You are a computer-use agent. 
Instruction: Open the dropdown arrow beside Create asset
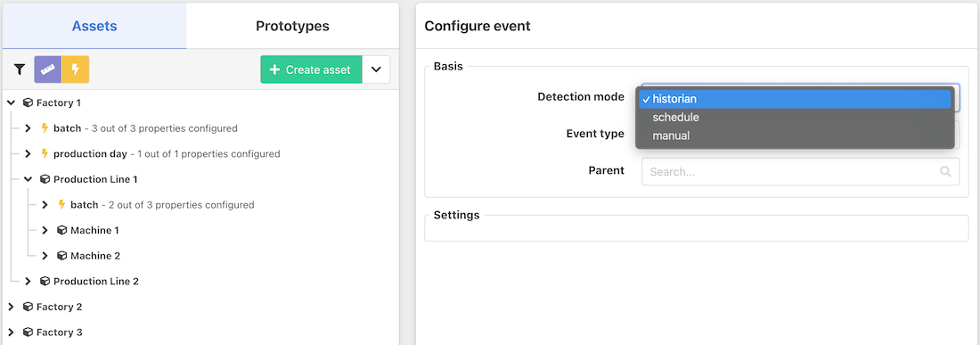pyautogui.click(x=376, y=70)
